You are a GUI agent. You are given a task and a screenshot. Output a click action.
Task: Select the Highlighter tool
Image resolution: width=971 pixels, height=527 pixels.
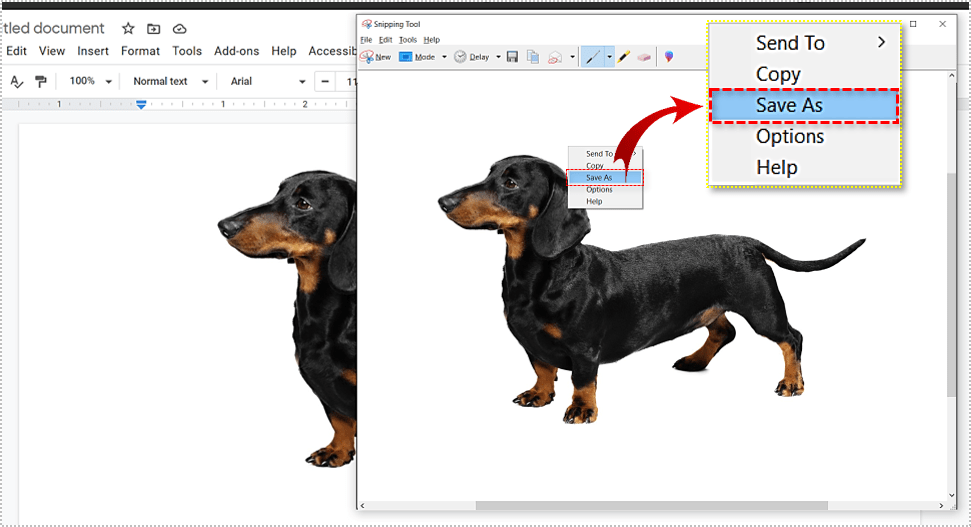click(623, 57)
